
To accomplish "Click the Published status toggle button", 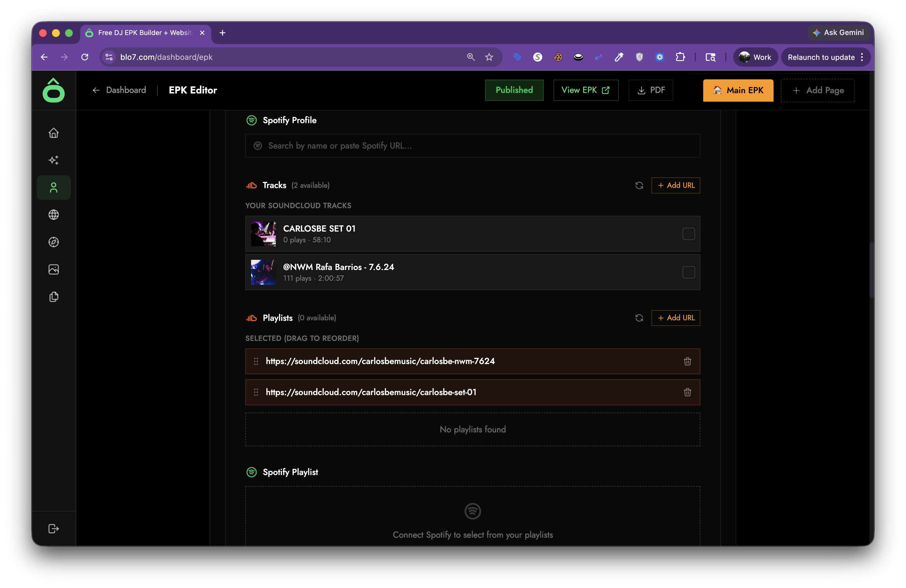I will (514, 90).
